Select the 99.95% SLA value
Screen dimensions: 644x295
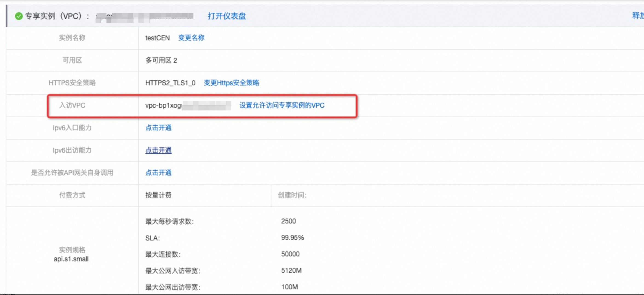click(292, 237)
